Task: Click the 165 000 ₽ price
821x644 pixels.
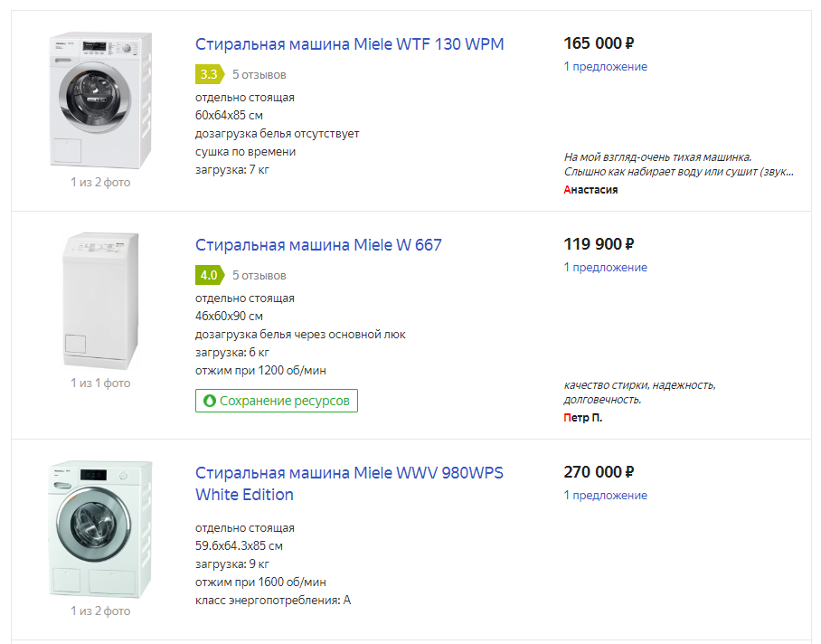Action: (x=599, y=43)
